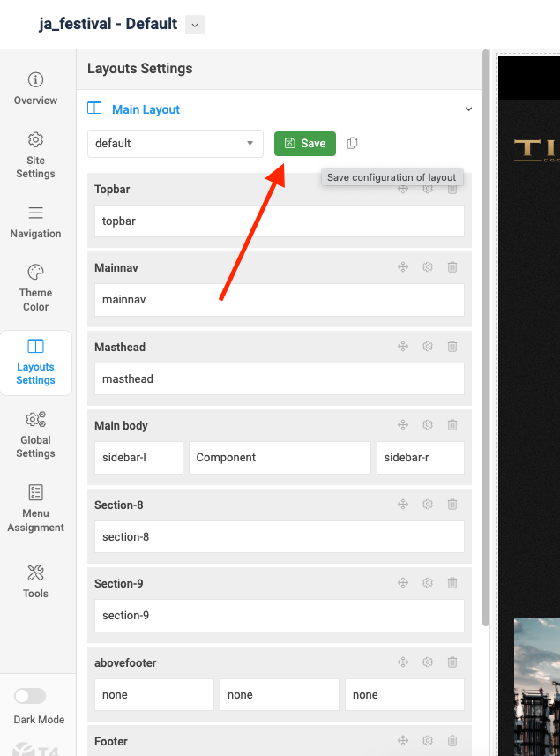Viewport: 560px width, 756px height.
Task: Delete the abovefooter row with trash icon
Action: point(452,662)
